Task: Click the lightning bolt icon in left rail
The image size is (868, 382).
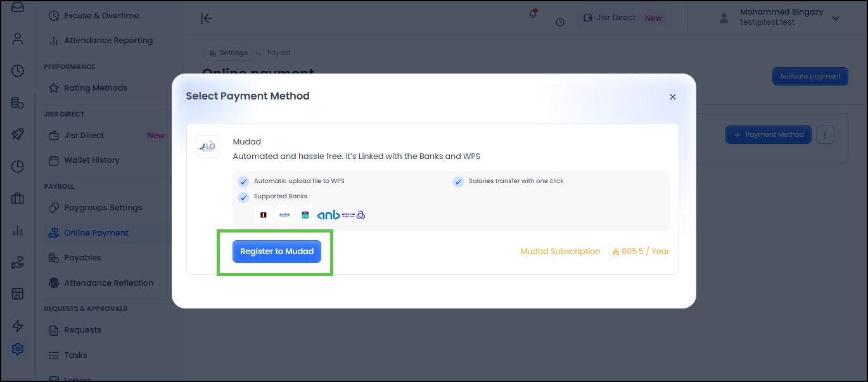Action: coord(18,326)
